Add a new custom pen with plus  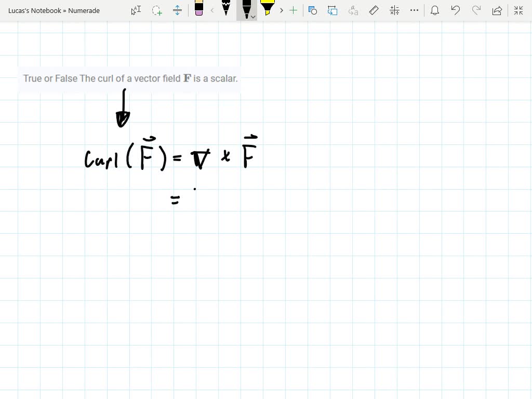(294, 10)
